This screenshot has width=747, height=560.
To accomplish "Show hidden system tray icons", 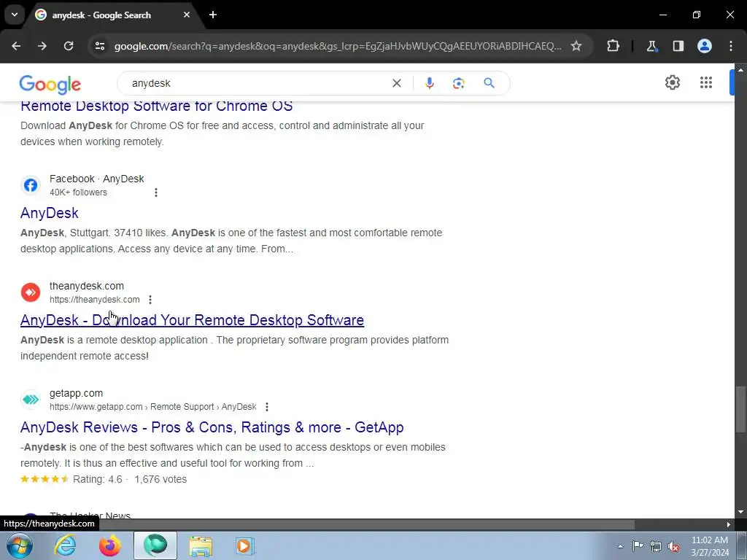I will click(620, 546).
